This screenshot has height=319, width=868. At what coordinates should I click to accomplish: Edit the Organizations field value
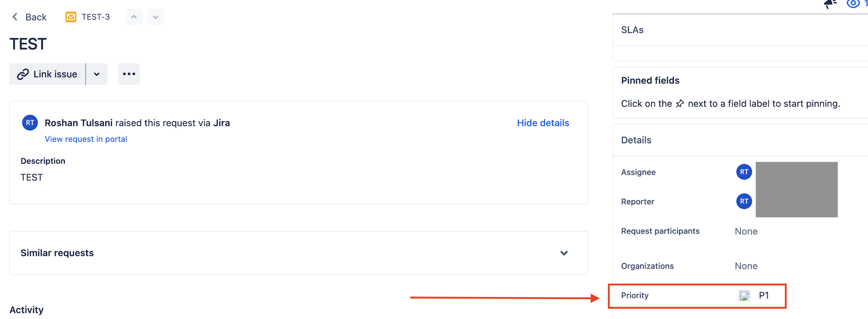746,266
